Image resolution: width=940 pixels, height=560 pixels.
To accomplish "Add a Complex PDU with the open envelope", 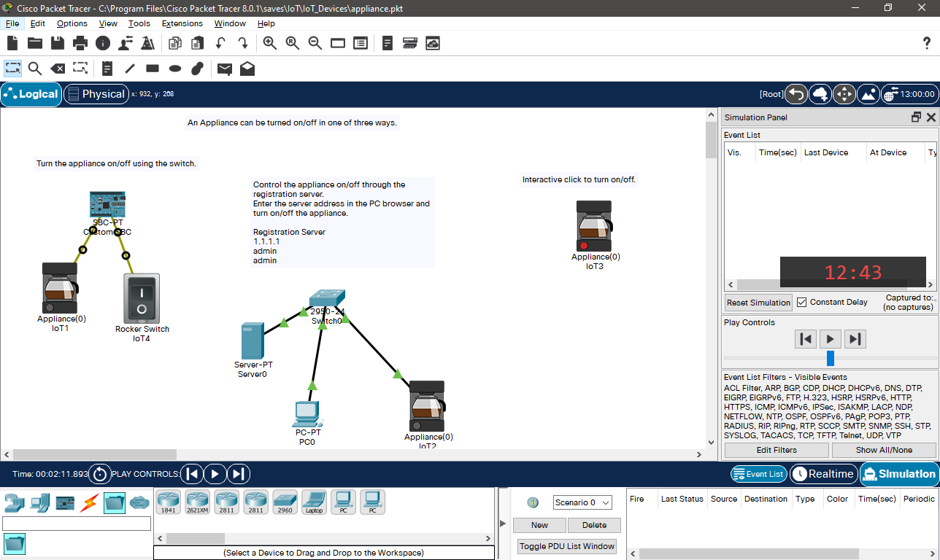I will [x=247, y=69].
